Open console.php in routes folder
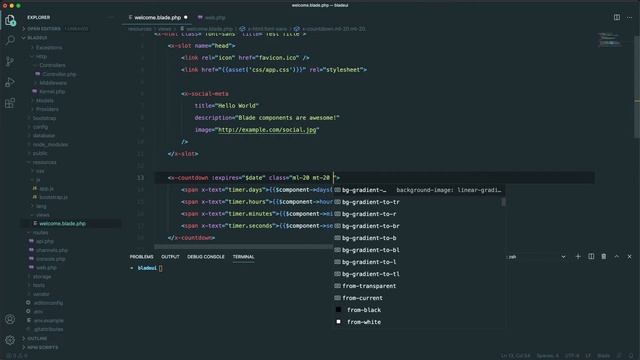 pyautogui.click(x=50, y=259)
